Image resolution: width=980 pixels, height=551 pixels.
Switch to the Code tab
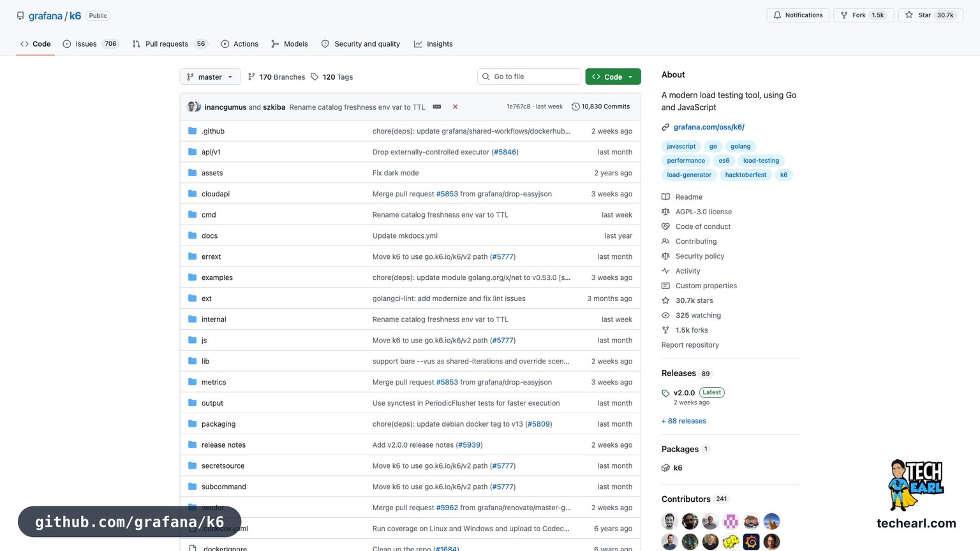coord(36,44)
